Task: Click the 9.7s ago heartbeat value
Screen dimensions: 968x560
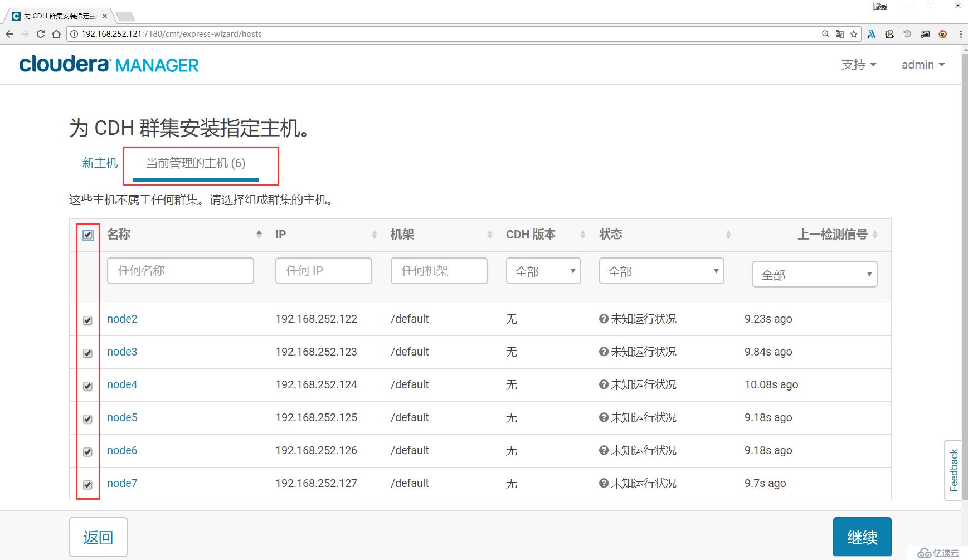Action: [x=765, y=483]
